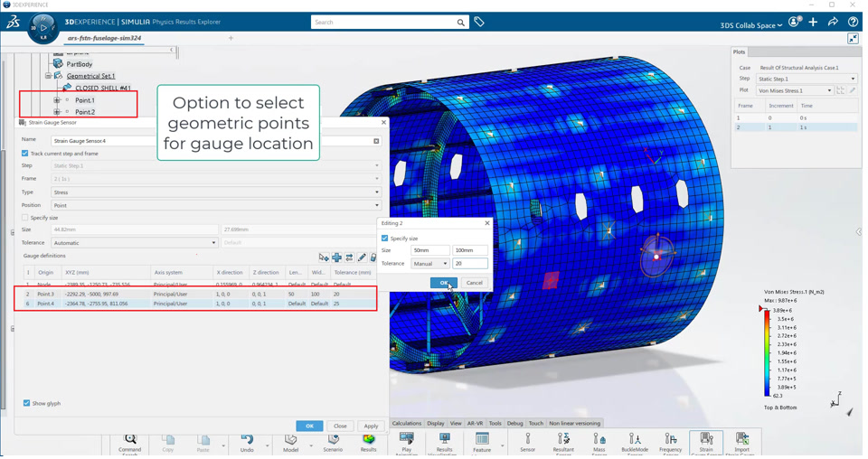Screen dimensions: 868x459
Task: Open the Tolerance dropdown showing Automatic
Action: pos(135,243)
